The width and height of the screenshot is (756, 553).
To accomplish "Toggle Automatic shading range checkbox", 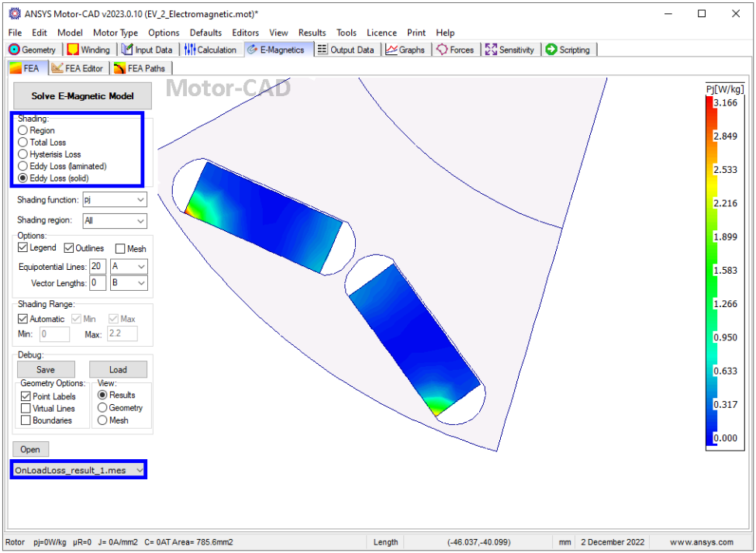I will click(22, 319).
